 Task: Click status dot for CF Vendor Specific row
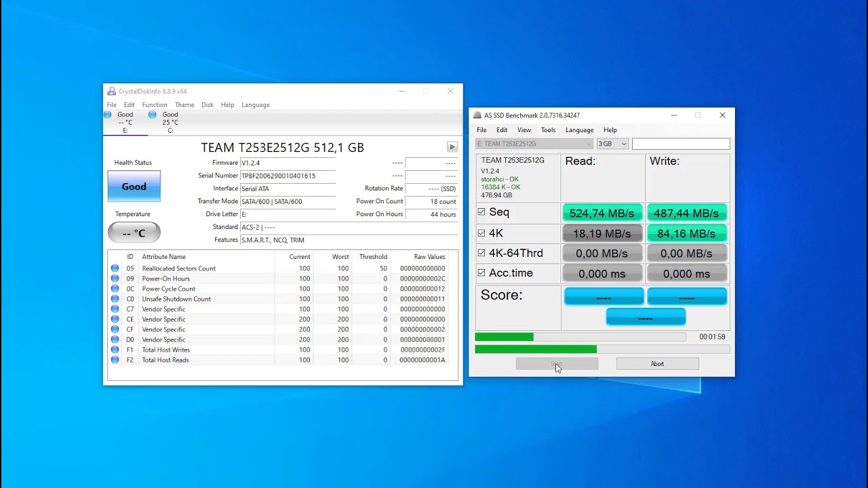click(115, 329)
